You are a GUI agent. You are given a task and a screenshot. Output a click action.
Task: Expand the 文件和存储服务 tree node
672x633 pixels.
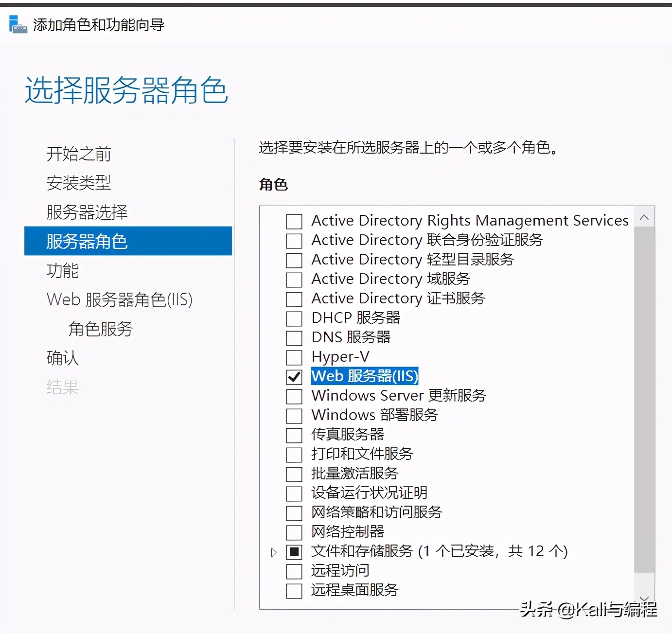(x=274, y=552)
